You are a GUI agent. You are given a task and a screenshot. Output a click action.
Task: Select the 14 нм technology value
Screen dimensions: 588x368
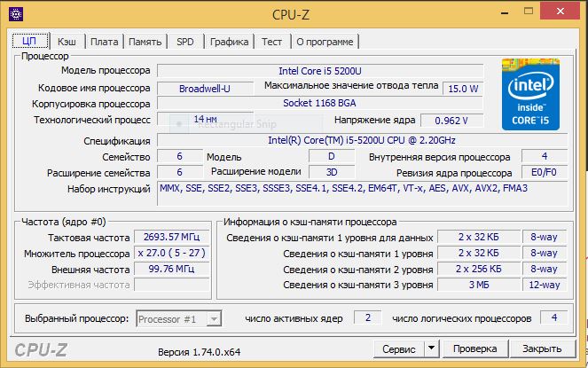[x=205, y=119]
